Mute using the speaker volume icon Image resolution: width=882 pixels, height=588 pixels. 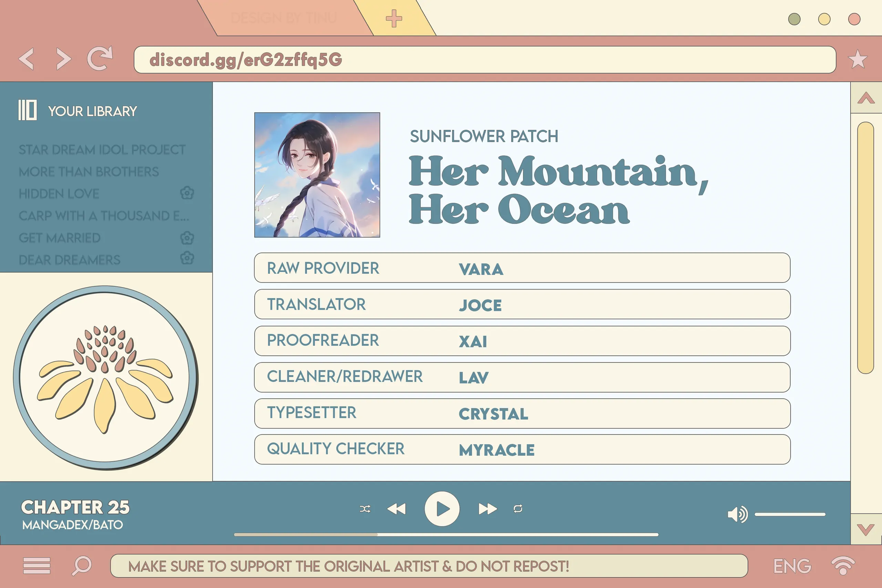pyautogui.click(x=737, y=514)
